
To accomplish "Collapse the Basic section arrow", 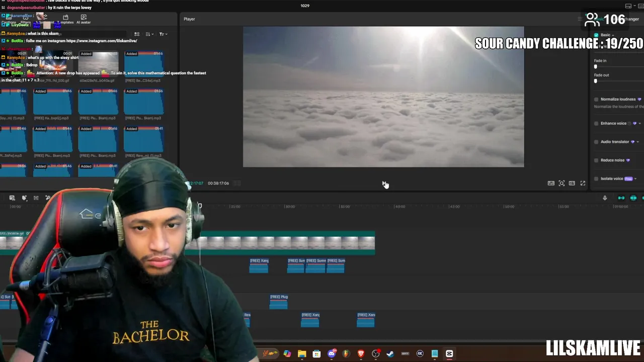I will [613, 35].
